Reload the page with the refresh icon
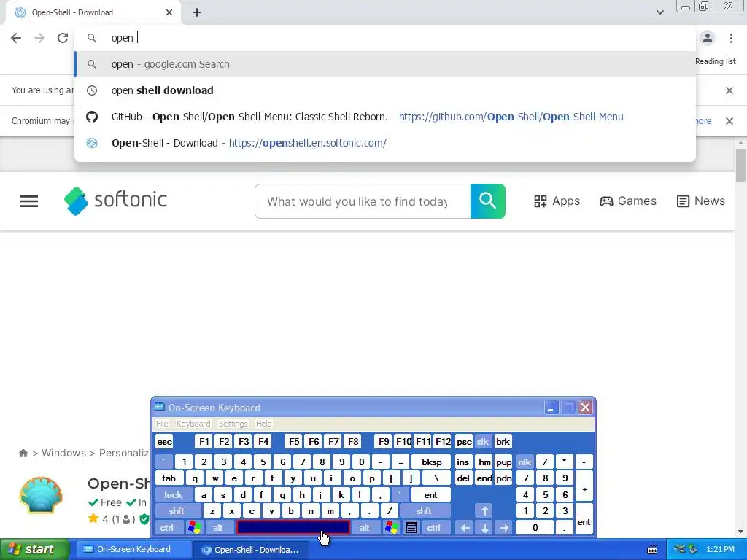This screenshot has width=747, height=560. (x=63, y=38)
